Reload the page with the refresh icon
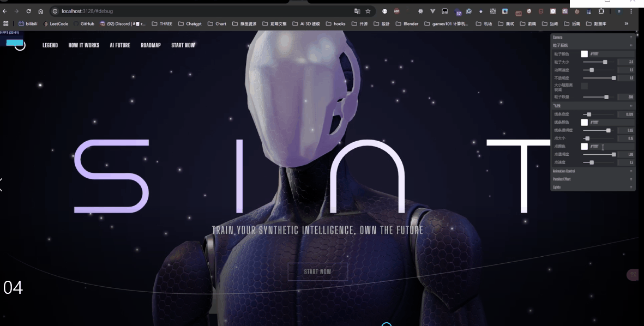Viewport: 644px width, 326px height. tap(28, 11)
